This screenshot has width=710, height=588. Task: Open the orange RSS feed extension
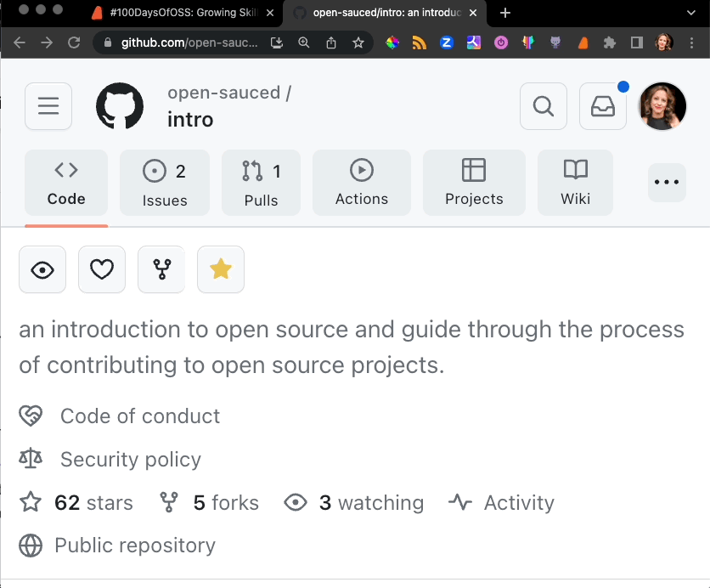(420, 42)
